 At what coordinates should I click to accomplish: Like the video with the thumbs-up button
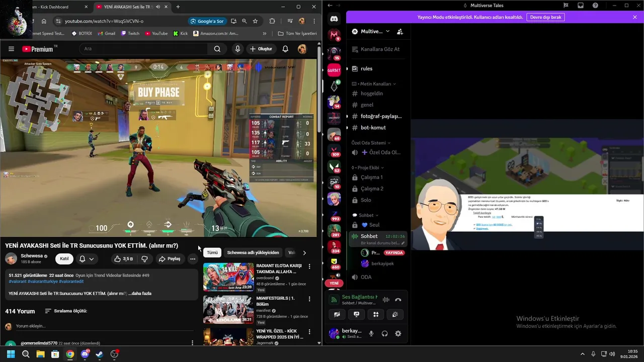[x=123, y=259]
